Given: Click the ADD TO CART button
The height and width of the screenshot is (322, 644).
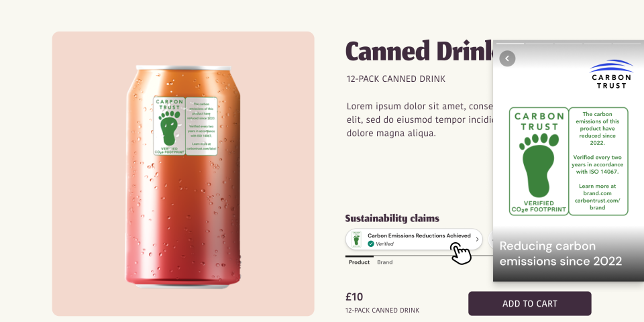Looking at the screenshot, I should [x=530, y=303].
